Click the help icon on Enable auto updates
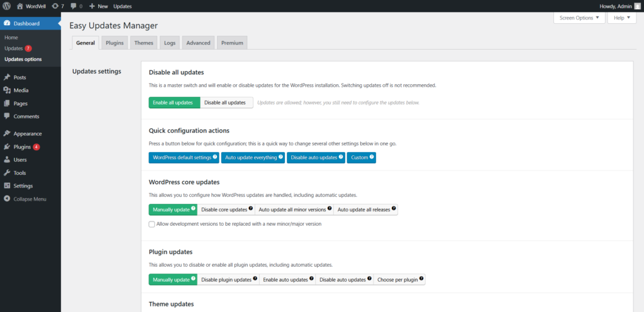The image size is (644, 312). [311, 278]
